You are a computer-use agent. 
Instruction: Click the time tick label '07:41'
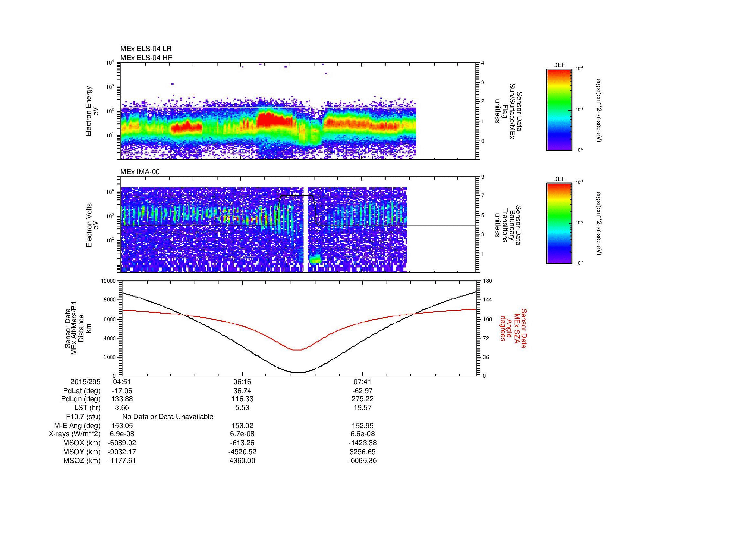coord(362,382)
